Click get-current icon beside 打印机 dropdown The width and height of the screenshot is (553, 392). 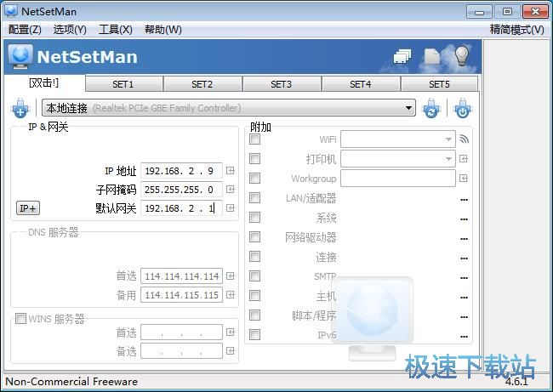pos(464,159)
